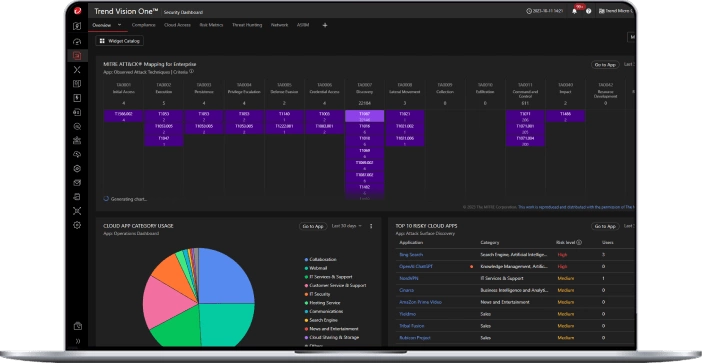This screenshot has height=363, width=702.
Task: Click Go to App in Cloud App Category Usage
Action: click(313, 226)
